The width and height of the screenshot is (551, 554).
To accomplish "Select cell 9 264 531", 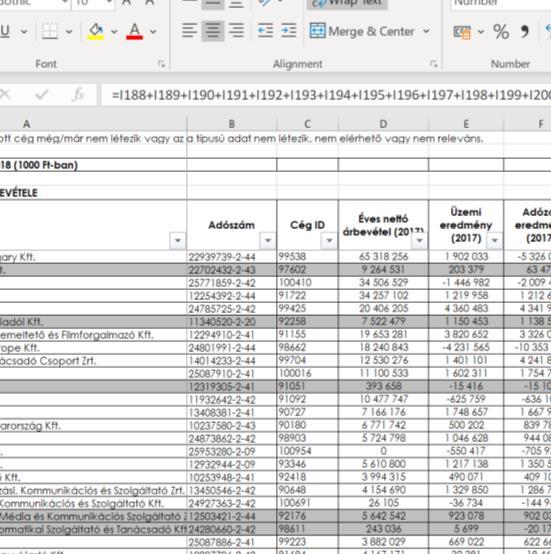I will click(x=383, y=270).
